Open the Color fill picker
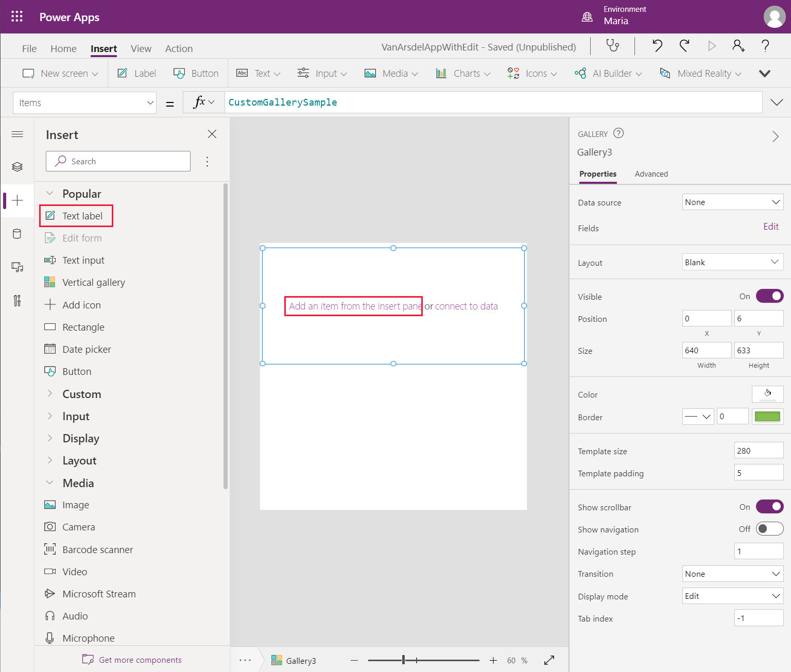 (x=767, y=394)
